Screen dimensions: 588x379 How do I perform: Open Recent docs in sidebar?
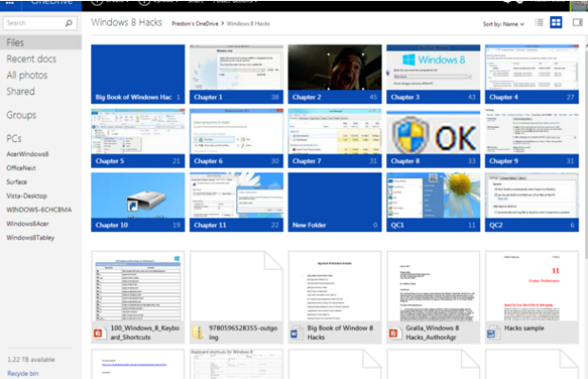[x=31, y=59]
